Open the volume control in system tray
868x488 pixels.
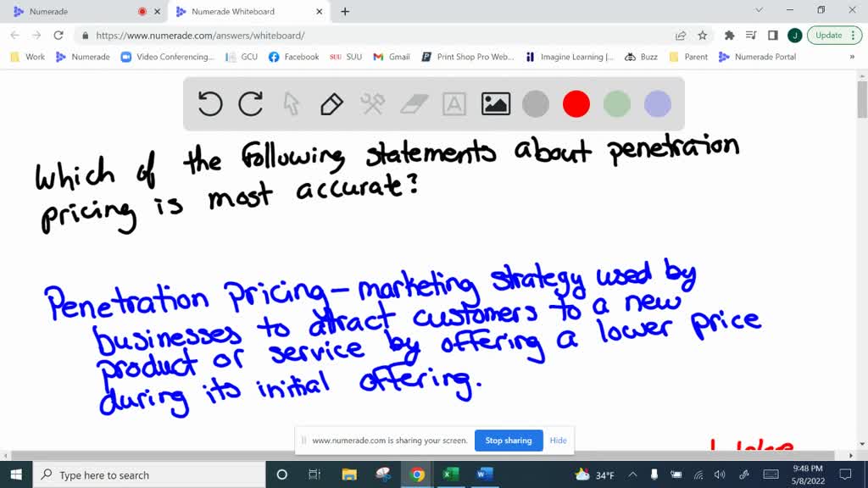[720, 474]
